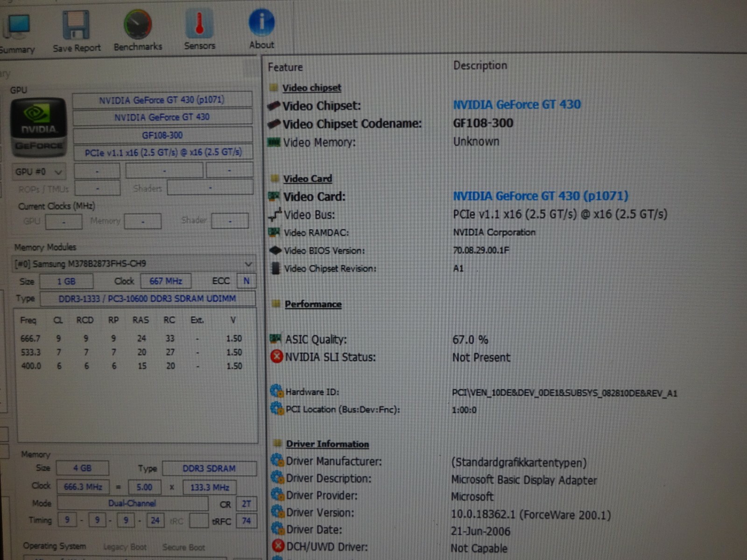Click the DDR3 SDRAM memory type field
The height and width of the screenshot is (560, 747).
pos(209,469)
